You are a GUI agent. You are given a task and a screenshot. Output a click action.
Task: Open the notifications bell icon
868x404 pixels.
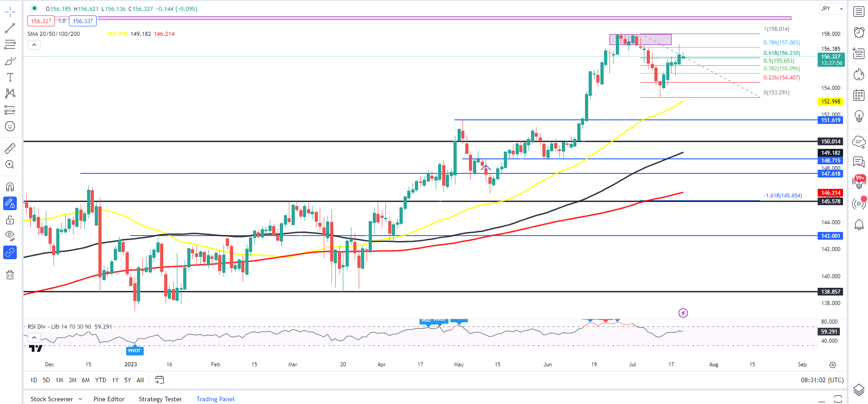click(859, 224)
